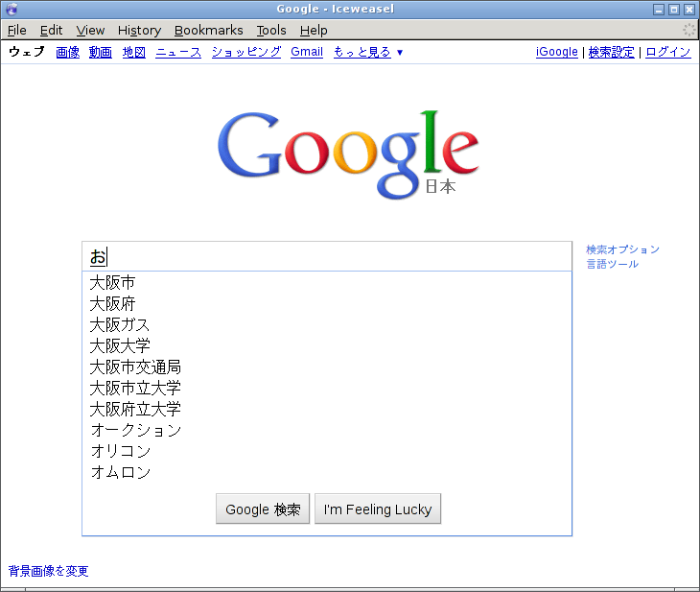Open the Edit menu
This screenshot has height=592, width=700.
[52, 31]
